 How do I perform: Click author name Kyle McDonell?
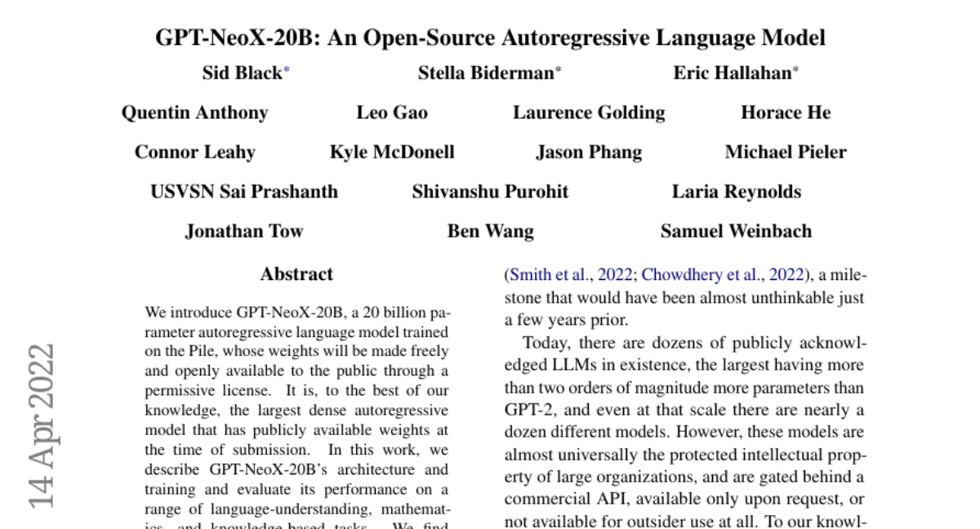pos(392,153)
